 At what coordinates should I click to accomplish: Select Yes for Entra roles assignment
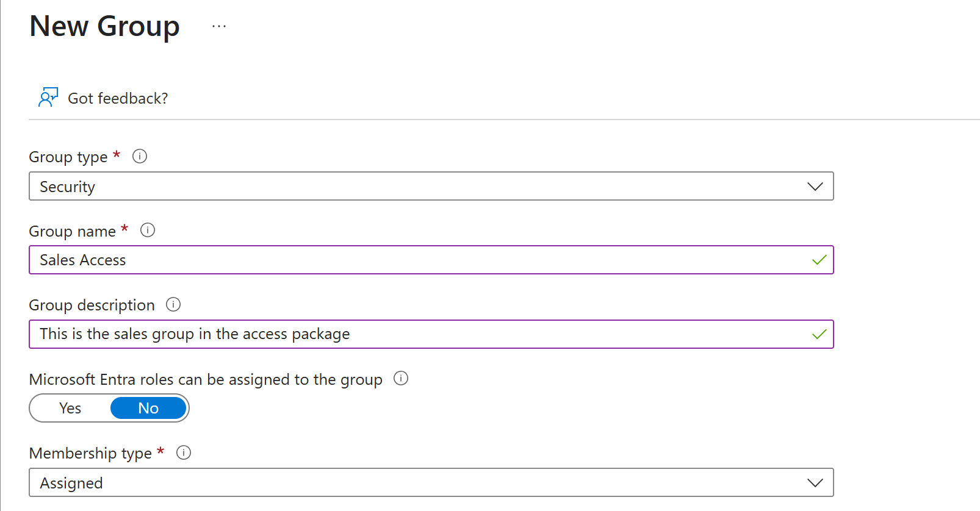click(70, 409)
